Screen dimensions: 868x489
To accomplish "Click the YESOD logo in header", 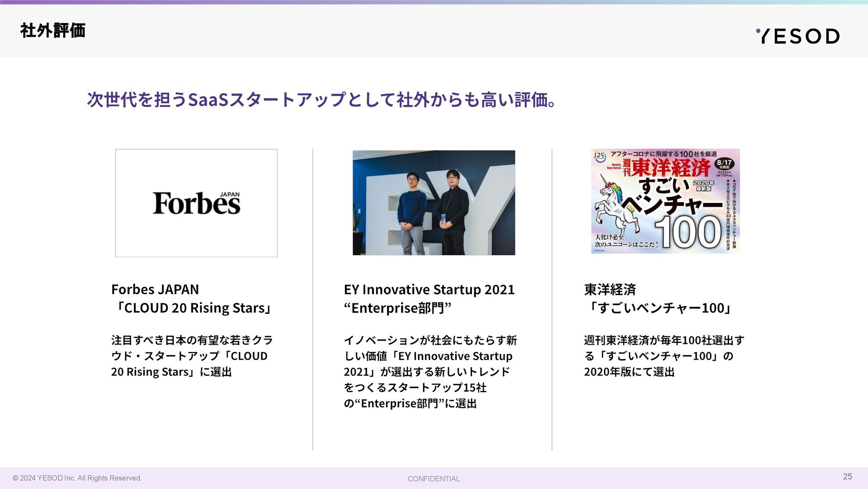I will pos(797,36).
